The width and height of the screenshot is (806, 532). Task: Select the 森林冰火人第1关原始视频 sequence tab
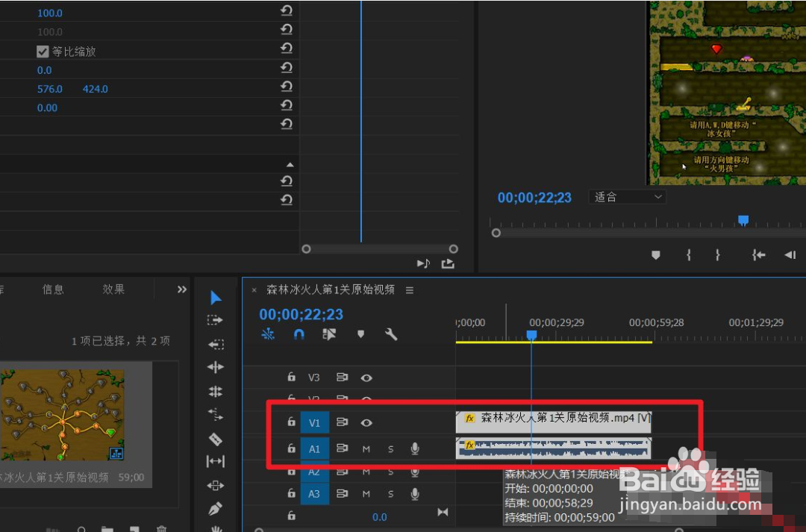(331, 290)
